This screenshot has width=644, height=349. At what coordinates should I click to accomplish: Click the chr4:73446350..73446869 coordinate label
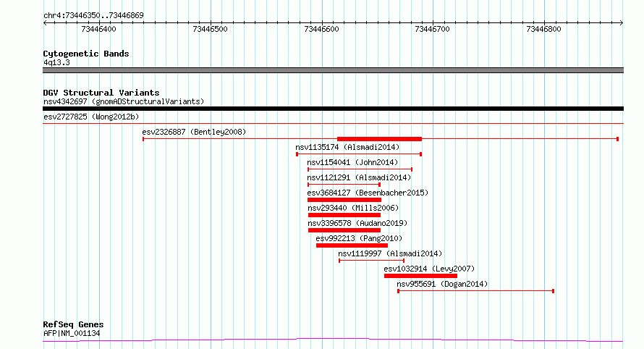[x=93, y=16]
